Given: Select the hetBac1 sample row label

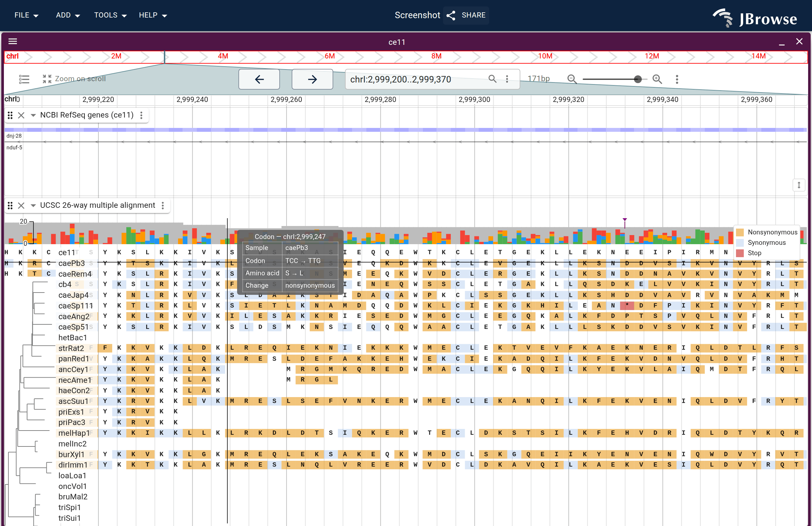Looking at the screenshot, I should (73, 337).
